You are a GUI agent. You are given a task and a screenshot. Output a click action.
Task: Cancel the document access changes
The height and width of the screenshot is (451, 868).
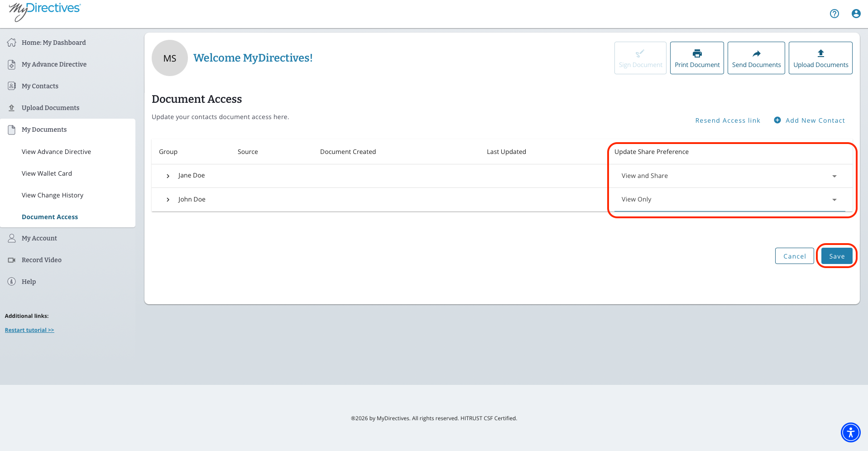(795, 256)
